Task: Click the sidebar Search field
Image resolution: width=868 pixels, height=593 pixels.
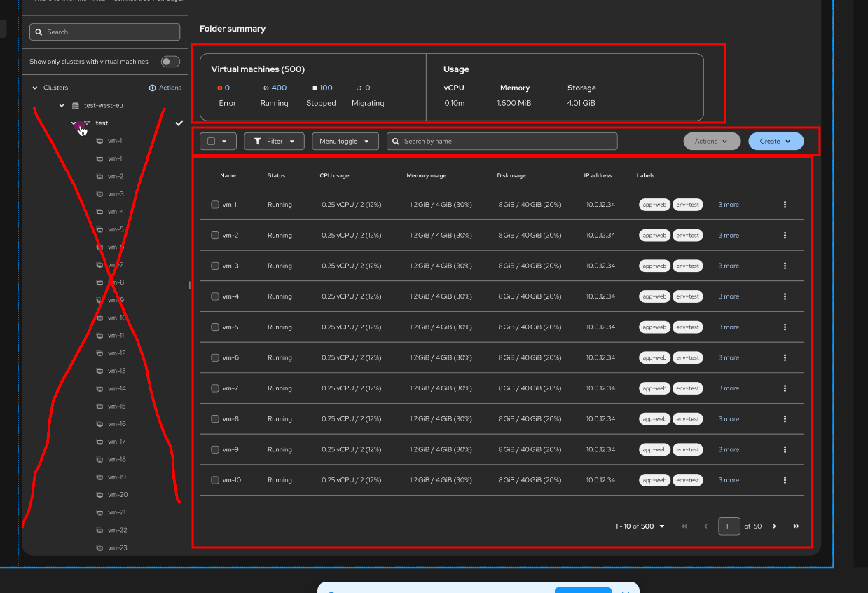Action: coord(105,32)
